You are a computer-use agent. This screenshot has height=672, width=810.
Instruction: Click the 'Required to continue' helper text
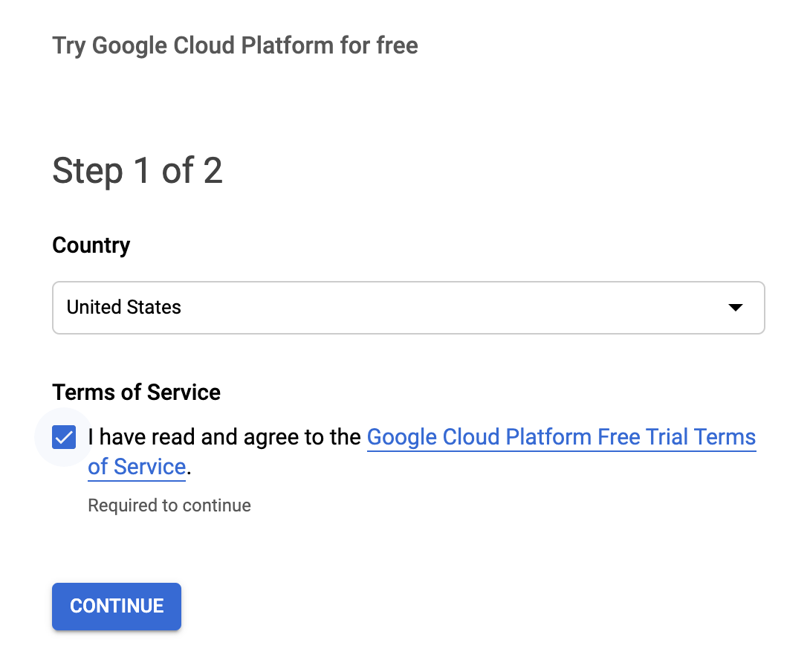point(169,505)
